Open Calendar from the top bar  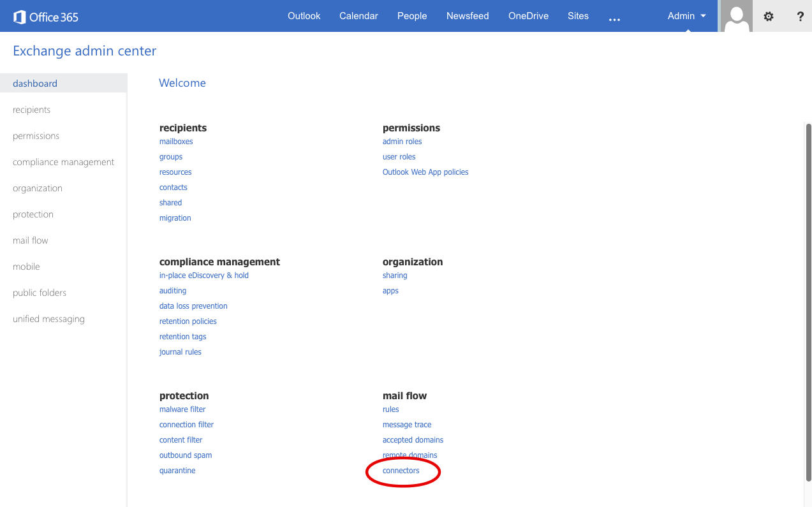pyautogui.click(x=358, y=16)
